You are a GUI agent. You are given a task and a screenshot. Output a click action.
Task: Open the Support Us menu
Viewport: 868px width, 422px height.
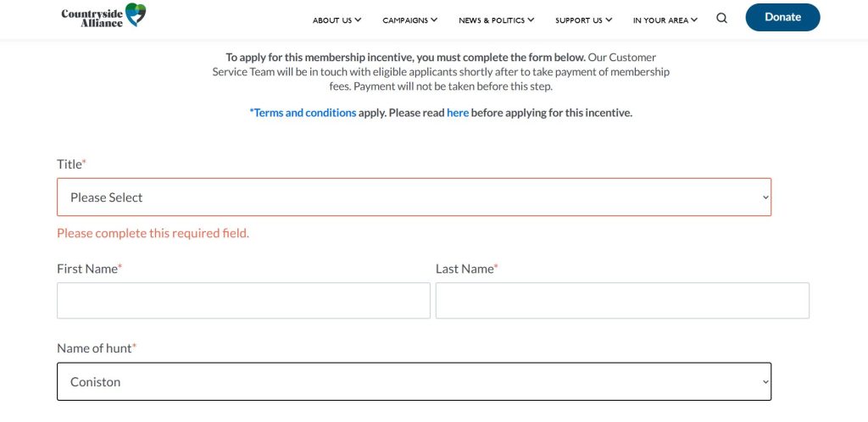579,20
